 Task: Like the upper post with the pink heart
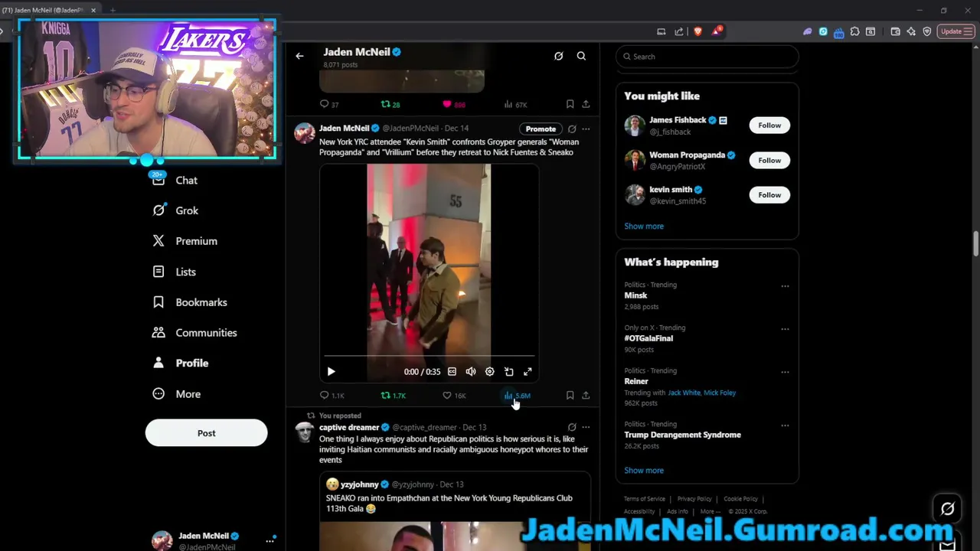[x=454, y=104]
